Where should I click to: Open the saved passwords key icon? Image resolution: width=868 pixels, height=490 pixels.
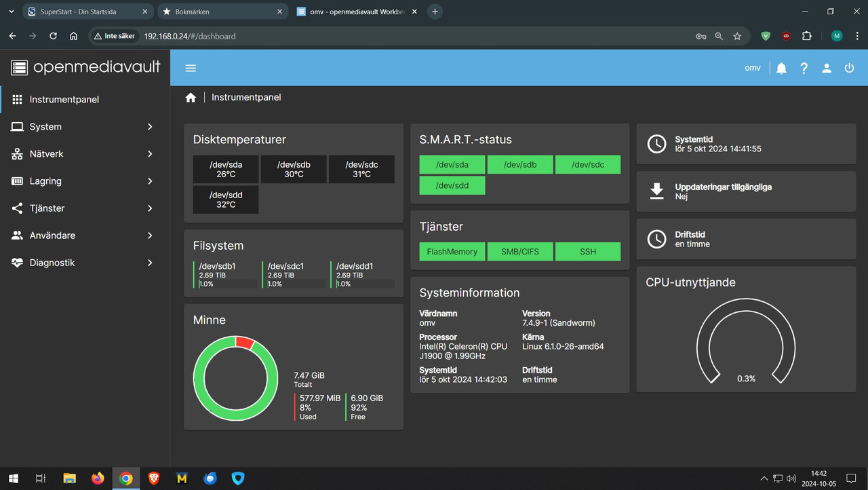point(701,36)
